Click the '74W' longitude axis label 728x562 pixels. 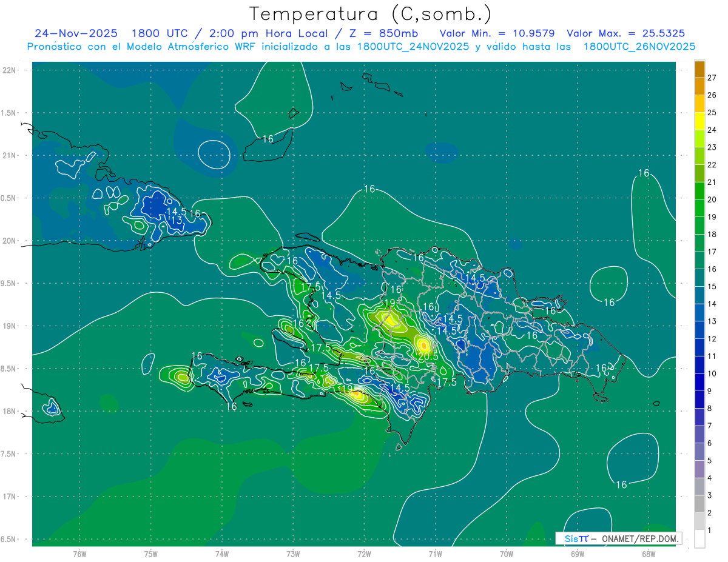click(222, 554)
